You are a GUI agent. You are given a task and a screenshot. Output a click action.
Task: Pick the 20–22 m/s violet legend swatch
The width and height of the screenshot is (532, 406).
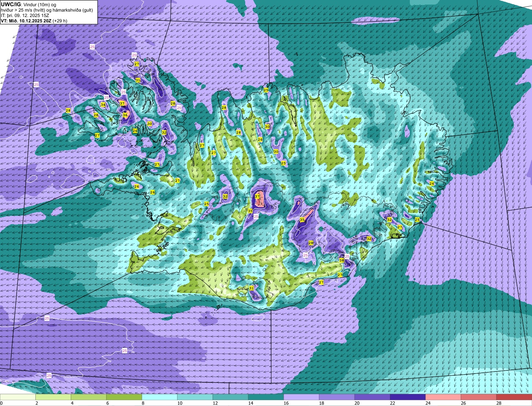372,397
